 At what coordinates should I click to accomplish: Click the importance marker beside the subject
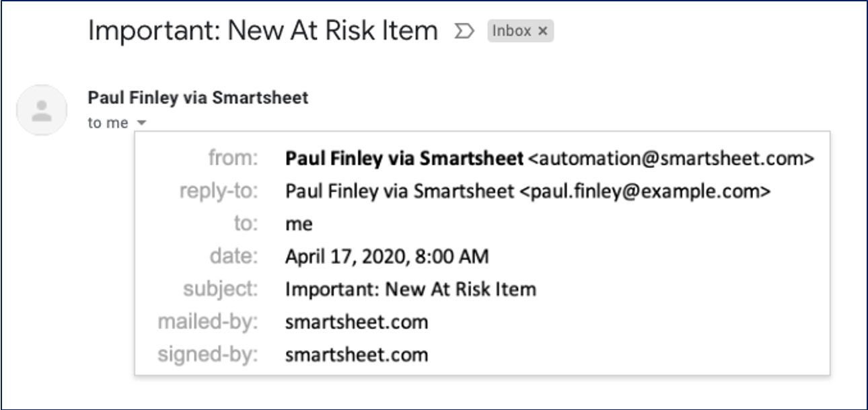click(x=464, y=31)
